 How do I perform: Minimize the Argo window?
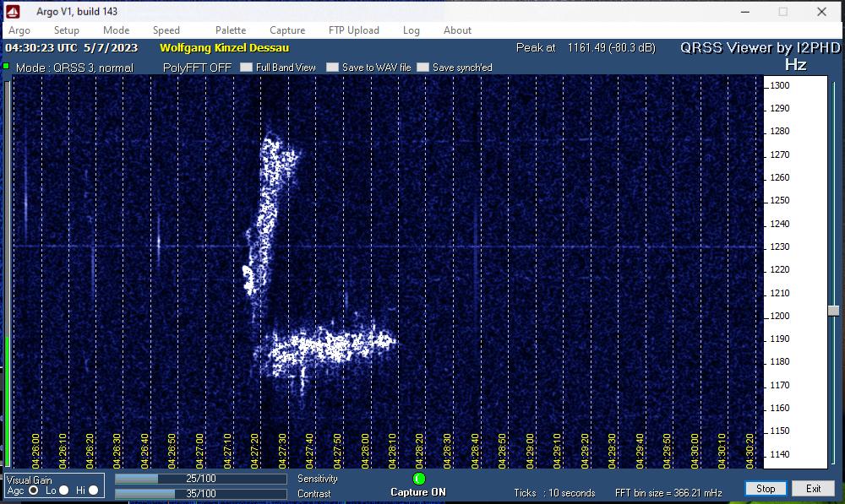point(745,11)
